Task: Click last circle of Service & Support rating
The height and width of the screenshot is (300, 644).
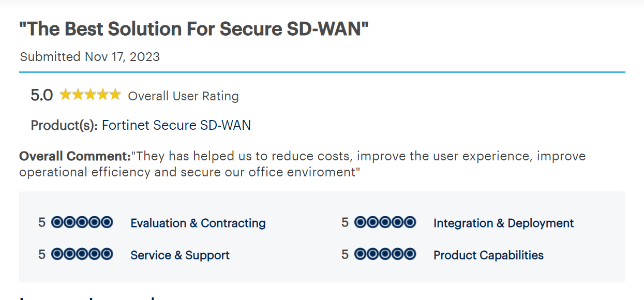Action: (107, 254)
